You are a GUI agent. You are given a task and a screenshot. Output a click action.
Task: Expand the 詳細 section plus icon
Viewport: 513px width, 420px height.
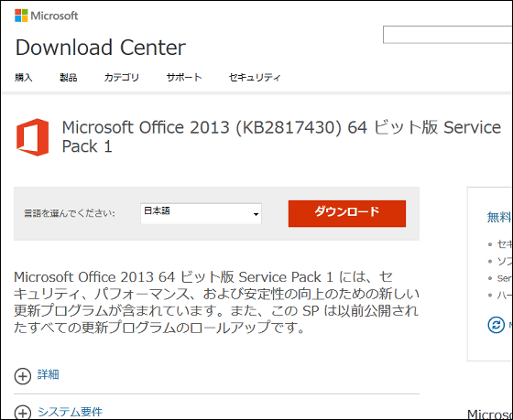pyautogui.click(x=23, y=376)
